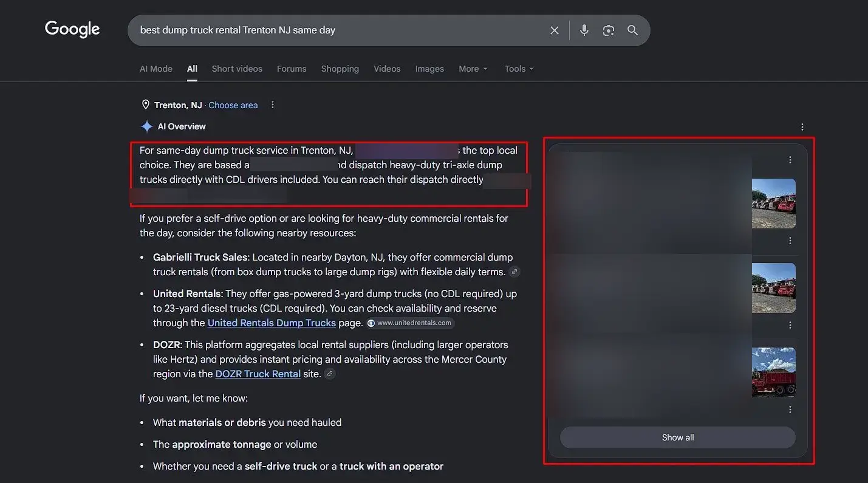Go to the Forums tab
The image size is (868, 483).
292,69
